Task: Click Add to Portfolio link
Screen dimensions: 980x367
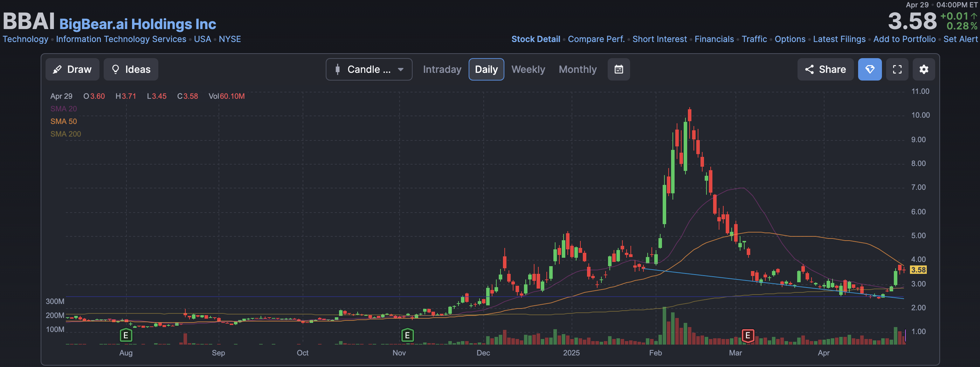Action: (904, 39)
